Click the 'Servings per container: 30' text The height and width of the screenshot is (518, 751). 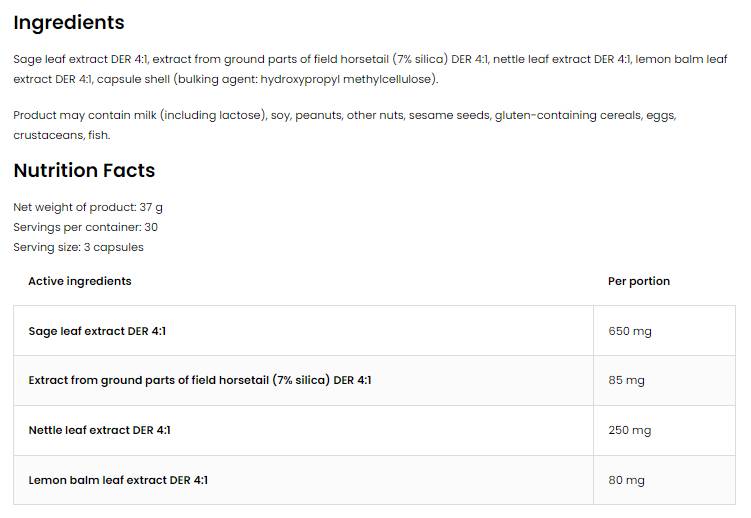click(x=86, y=227)
